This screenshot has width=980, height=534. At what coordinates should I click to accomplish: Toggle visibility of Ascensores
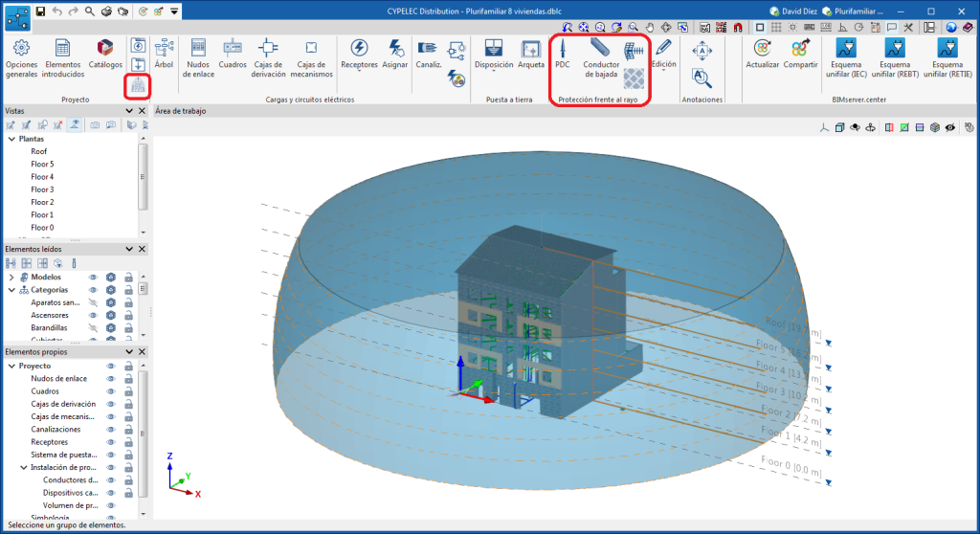tap(93, 315)
